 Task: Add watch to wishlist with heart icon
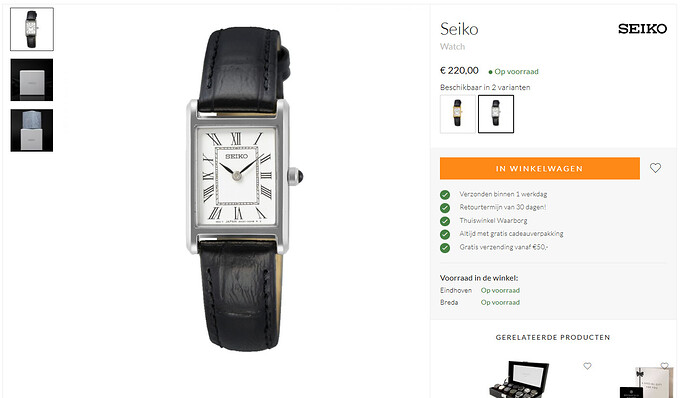(655, 168)
